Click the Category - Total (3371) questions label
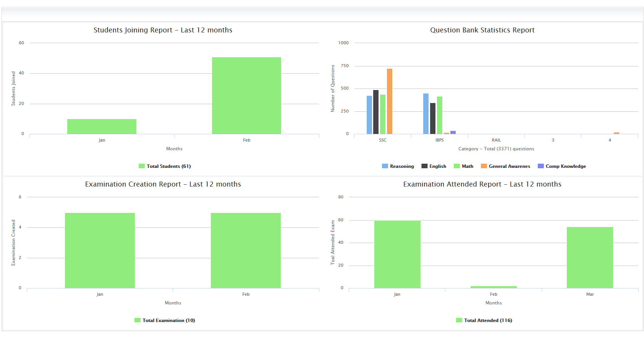 click(496, 149)
